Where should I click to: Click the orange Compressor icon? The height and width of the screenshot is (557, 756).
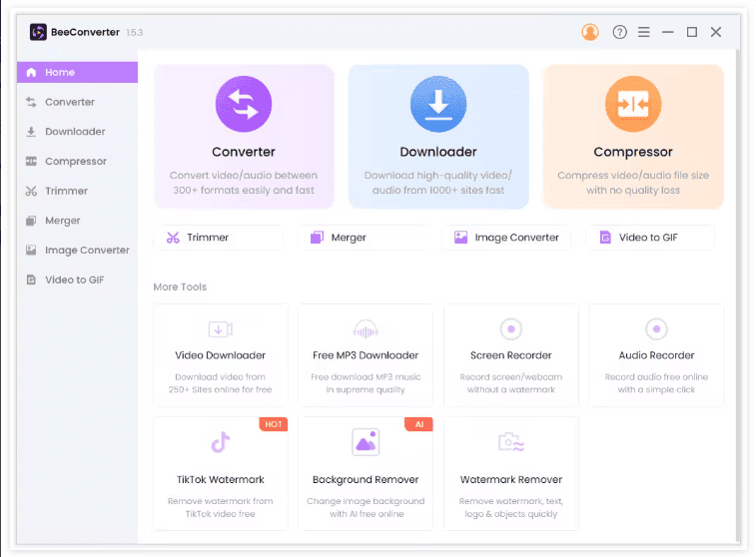pyautogui.click(x=633, y=104)
